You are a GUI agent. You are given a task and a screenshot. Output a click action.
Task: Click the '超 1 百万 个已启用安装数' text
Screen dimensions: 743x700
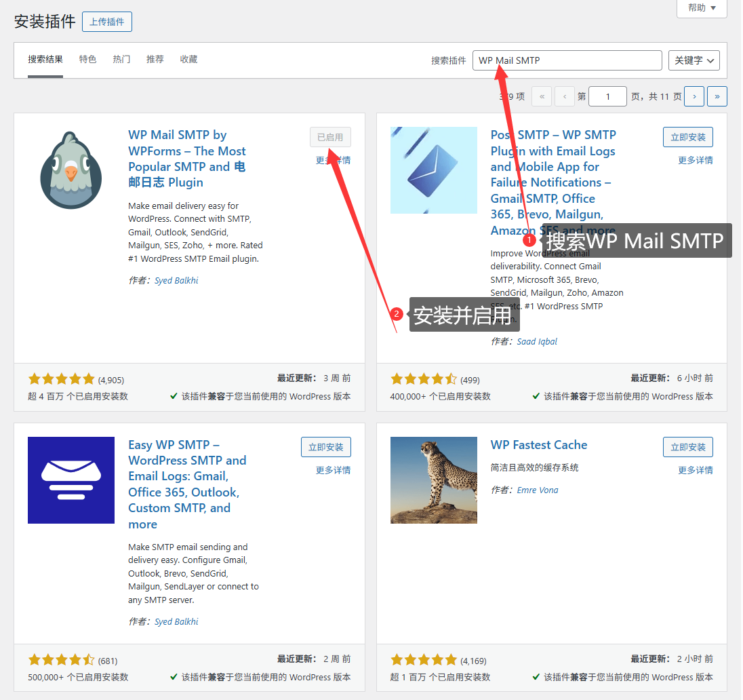pyautogui.click(x=441, y=677)
